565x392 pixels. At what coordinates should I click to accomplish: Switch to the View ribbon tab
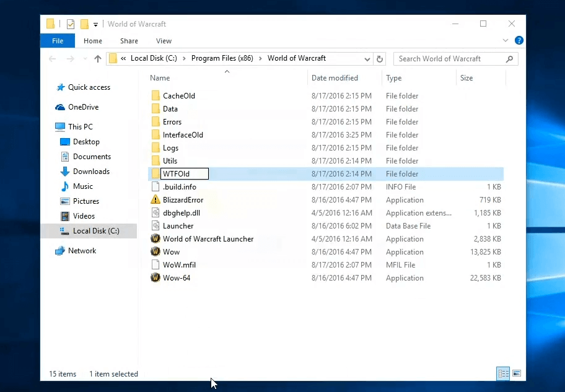164,41
